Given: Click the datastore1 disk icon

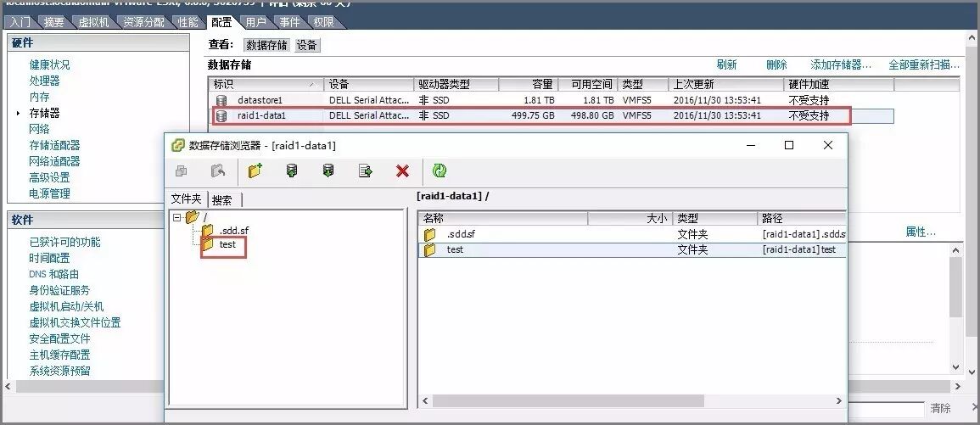Looking at the screenshot, I should [221, 100].
